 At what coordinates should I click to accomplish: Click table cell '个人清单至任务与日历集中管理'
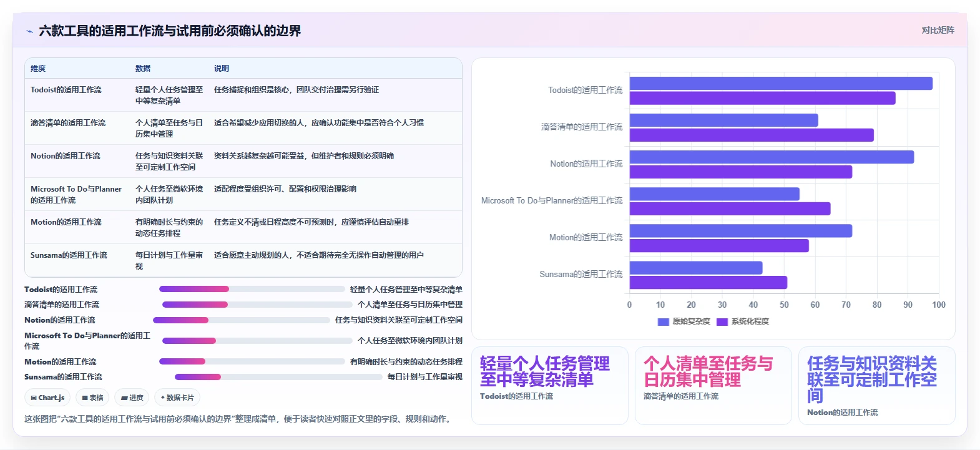pos(169,129)
